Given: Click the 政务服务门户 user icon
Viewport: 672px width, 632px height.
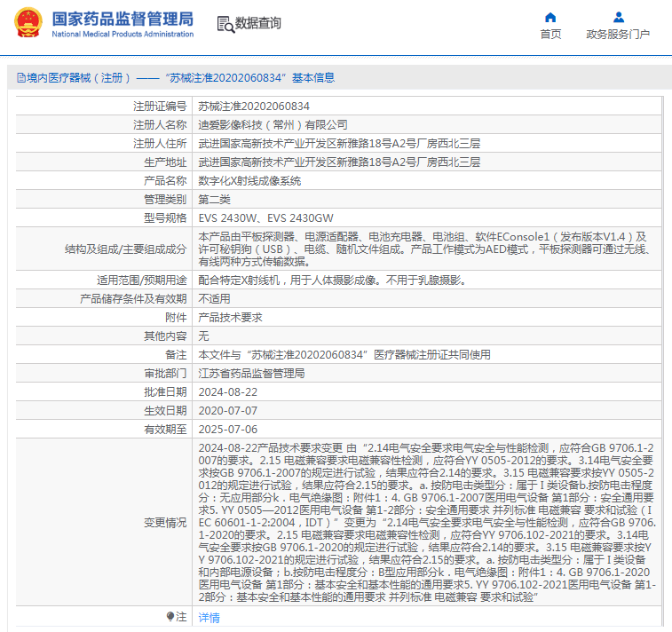Looking at the screenshot, I should click(619, 18).
